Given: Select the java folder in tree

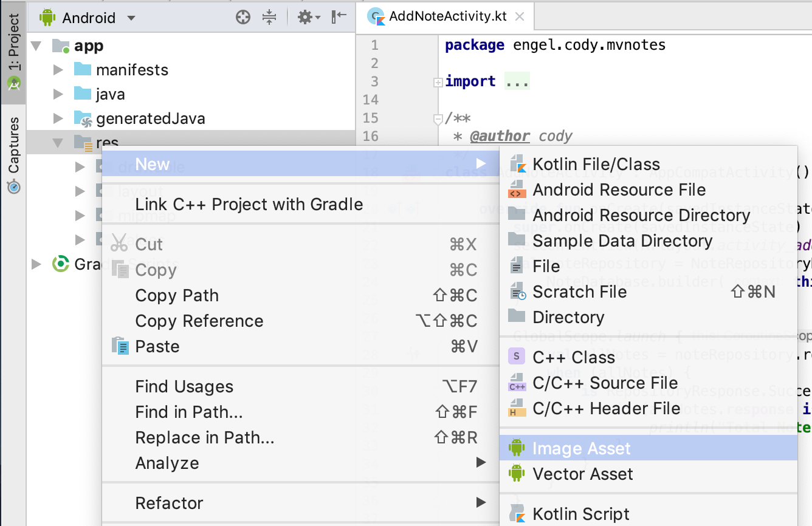Looking at the screenshot, I should (x=110, y=94).
